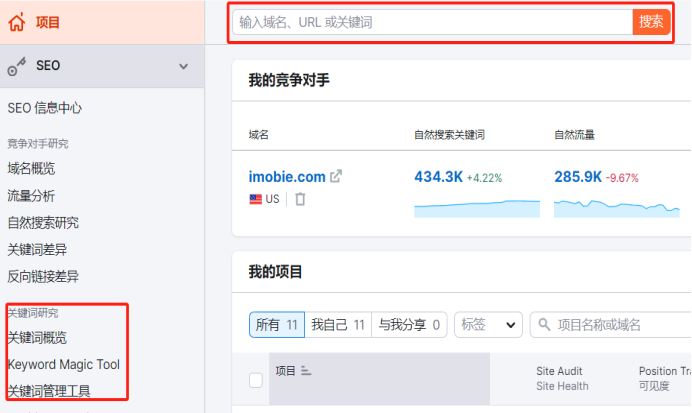The width and height of the screenshot is (692, 413).
Task: Click the 285.9K organic traffic value
Action: click(x=578, y=177)
